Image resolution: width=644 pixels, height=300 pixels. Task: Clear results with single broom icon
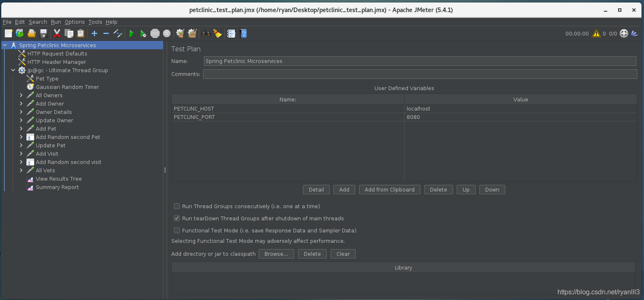[180, 33]
